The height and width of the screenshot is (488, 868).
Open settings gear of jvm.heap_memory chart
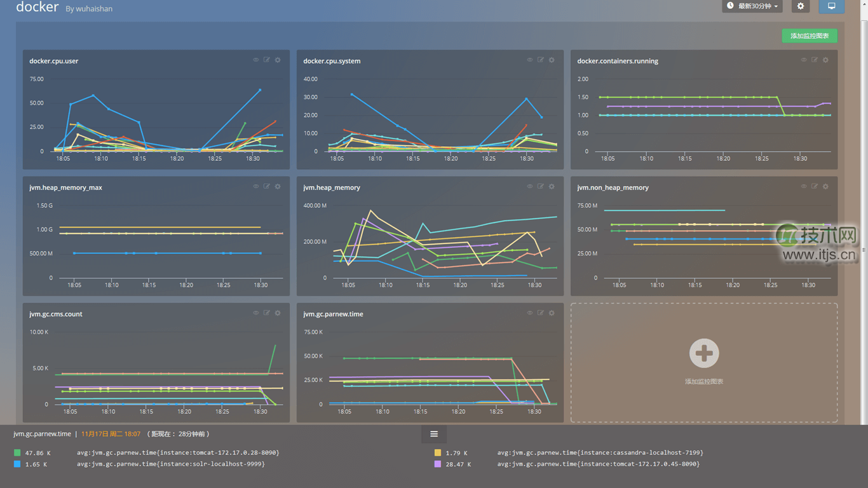click(x=552, y=187)
